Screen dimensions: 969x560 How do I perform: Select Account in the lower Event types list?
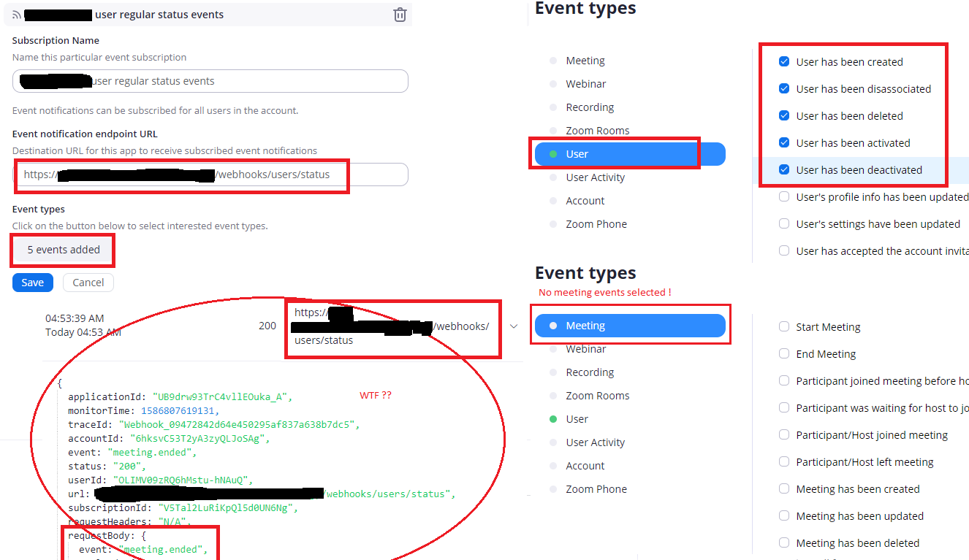585,466
